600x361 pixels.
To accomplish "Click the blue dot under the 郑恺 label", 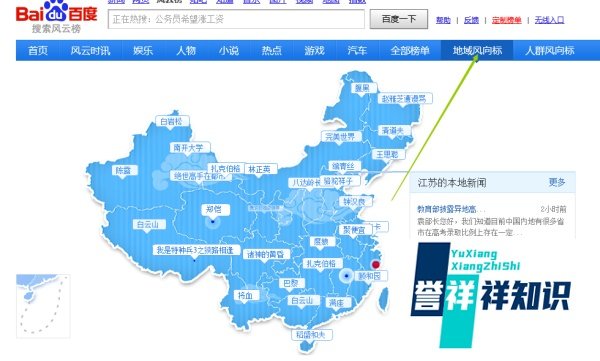I will 213,221.
